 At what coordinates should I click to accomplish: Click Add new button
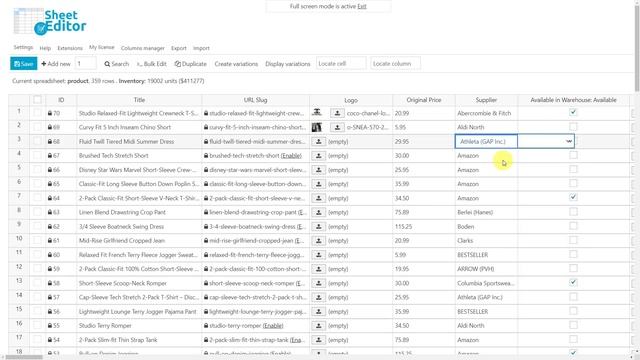pos(56,64)
